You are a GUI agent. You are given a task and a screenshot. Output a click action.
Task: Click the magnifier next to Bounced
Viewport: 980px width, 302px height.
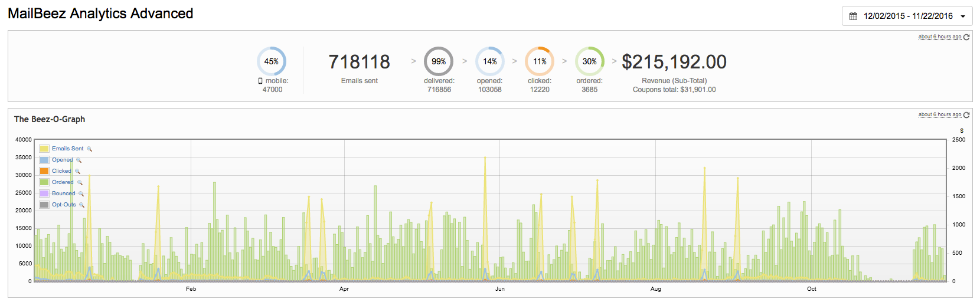[81, 194]
